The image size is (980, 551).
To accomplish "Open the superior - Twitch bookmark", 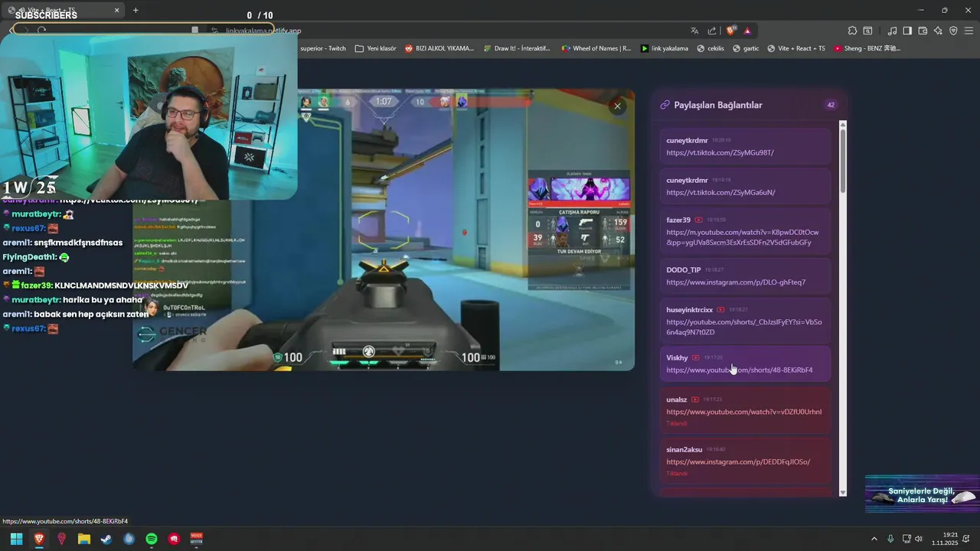I will 323,48.
